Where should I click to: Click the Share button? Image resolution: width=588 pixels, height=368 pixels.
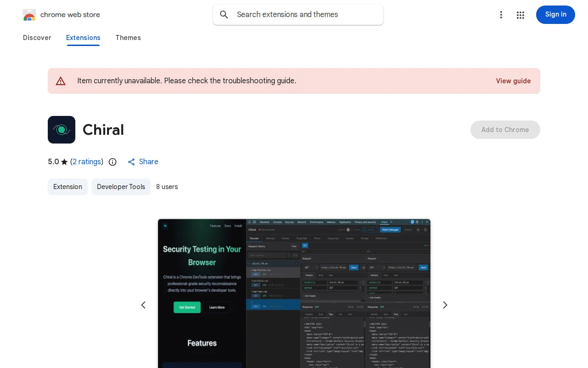coord(143,162)
